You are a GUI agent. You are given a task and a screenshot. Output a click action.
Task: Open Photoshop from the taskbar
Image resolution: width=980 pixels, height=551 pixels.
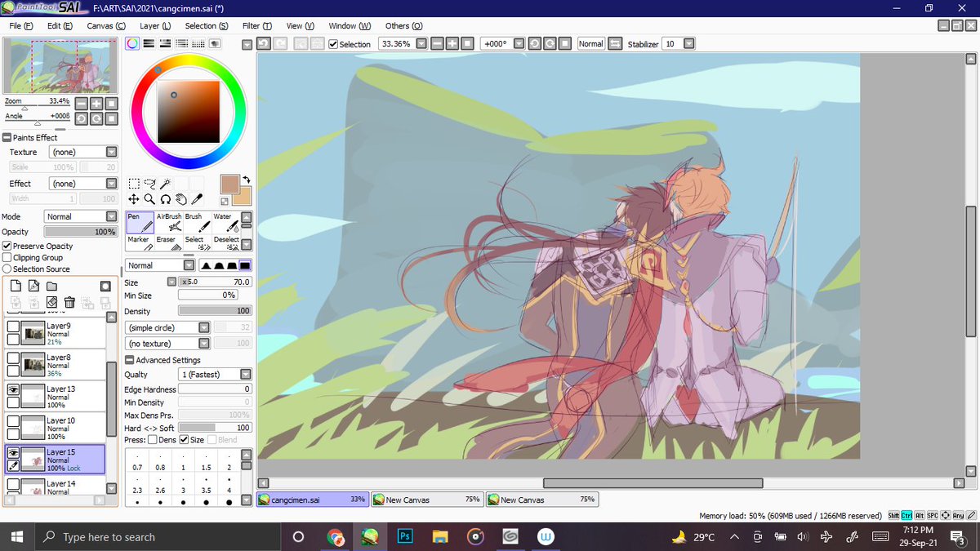[404, 537]
